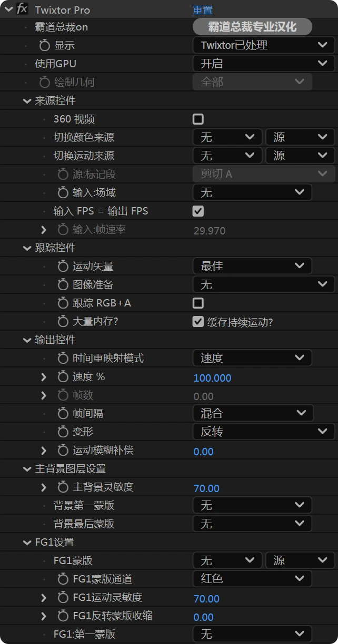Uncheck the 输入 FPS = 输出 FPS checkbox
Screen dimensions: 338x644
coord(198,211)
